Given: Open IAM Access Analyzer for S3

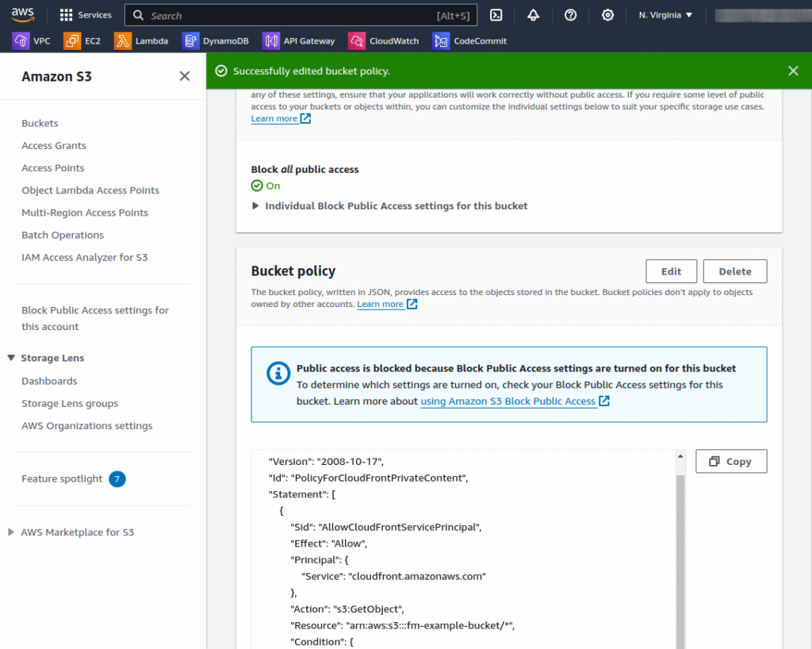Looking at the screenshot, I should 84,257.
